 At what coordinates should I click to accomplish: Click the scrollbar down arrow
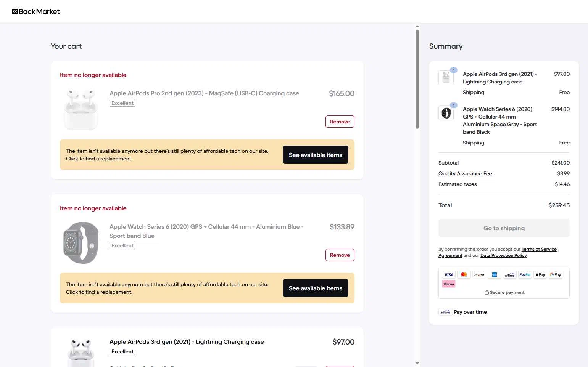[x=417, y=363]
